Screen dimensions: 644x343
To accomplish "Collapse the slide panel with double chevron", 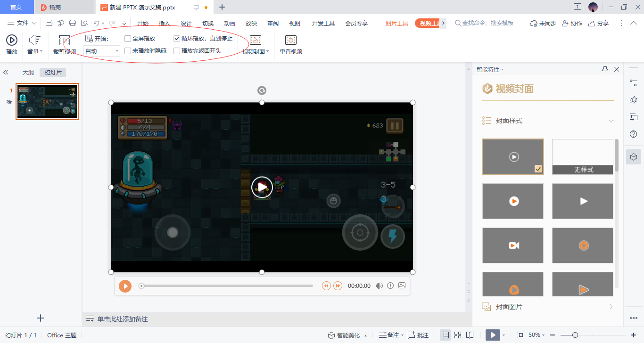I will tap(6, 73).
